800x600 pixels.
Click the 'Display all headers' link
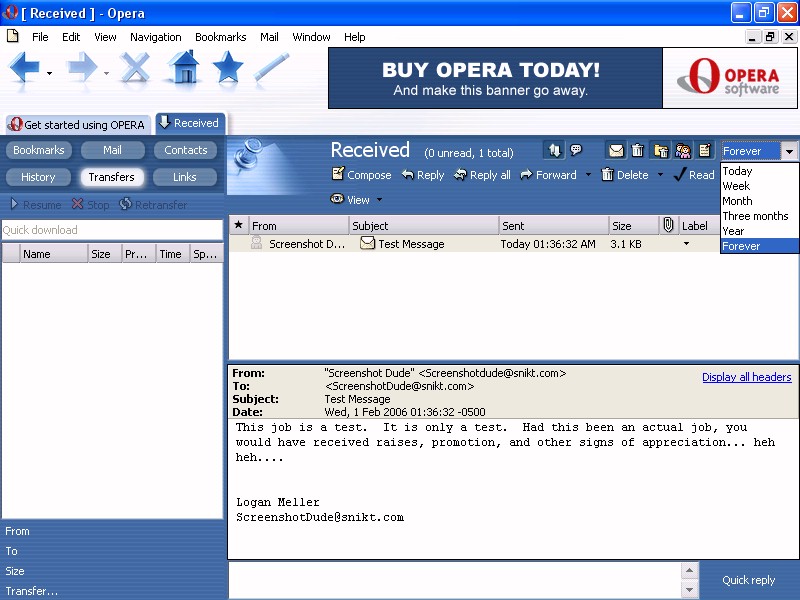tap(746, 377)
